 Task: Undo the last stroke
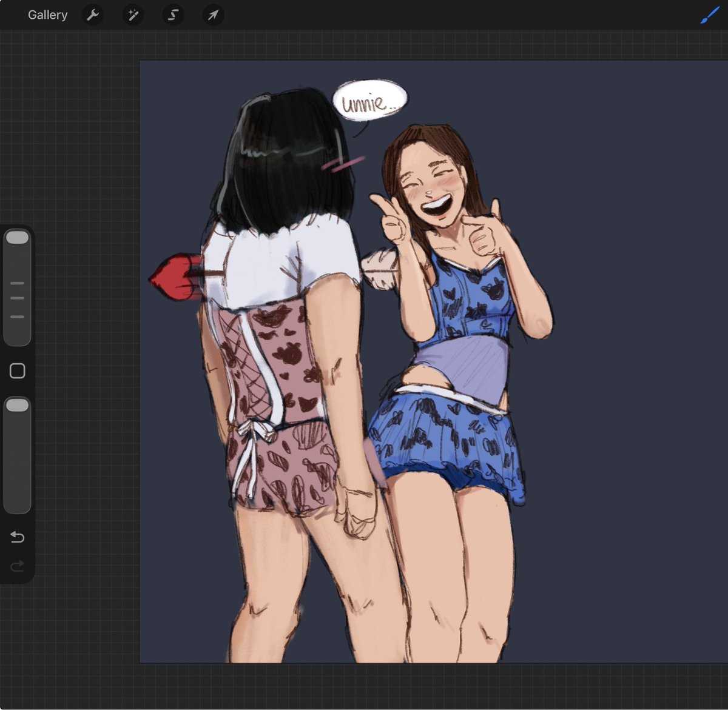click(17, 537)
